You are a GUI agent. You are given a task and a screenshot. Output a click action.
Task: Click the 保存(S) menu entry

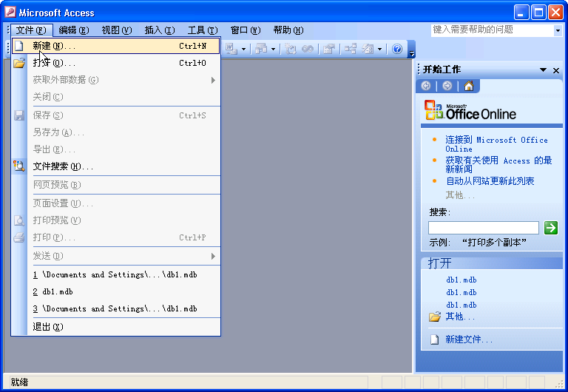[x=116, y=115]
